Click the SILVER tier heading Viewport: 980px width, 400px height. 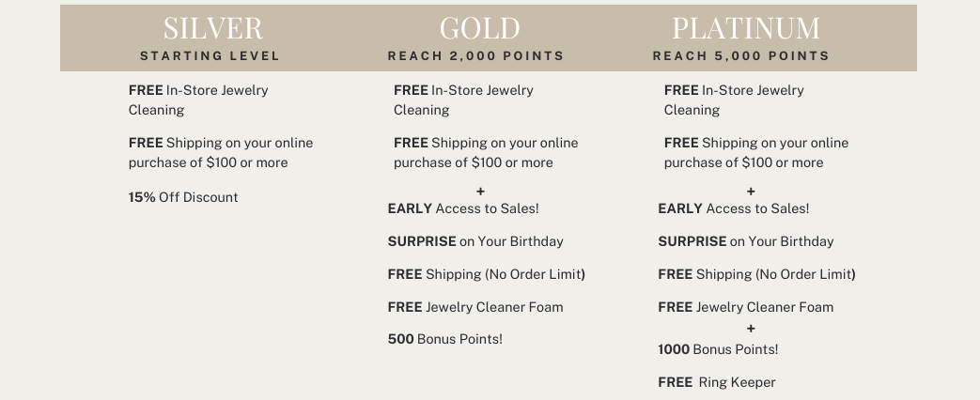click(x=212, y=28)
